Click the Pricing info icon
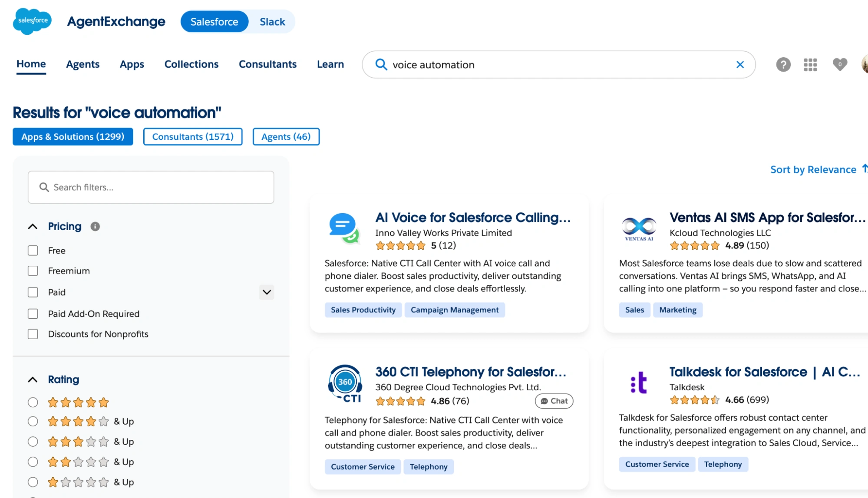This screenshot has height=498, width=868. (x=95, y=227)
